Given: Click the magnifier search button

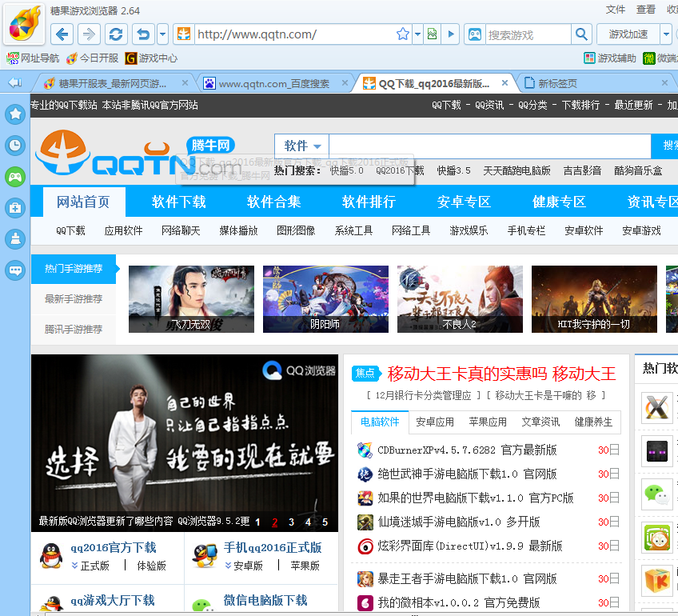Looking at the screenshot, I should tap(581, 34).
